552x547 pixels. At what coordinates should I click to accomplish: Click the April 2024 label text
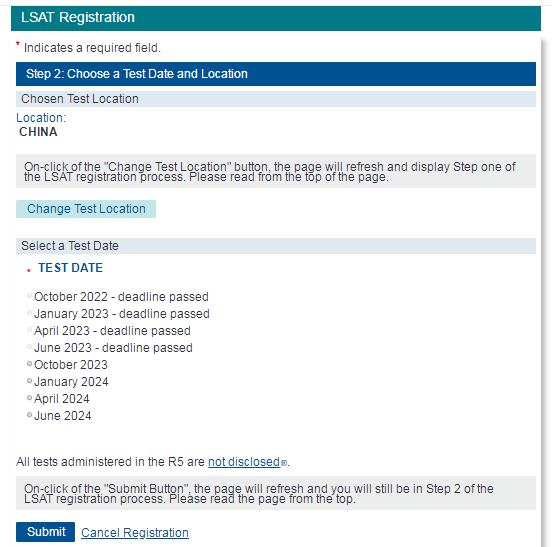pyautogui.click(x=62, y=399)
